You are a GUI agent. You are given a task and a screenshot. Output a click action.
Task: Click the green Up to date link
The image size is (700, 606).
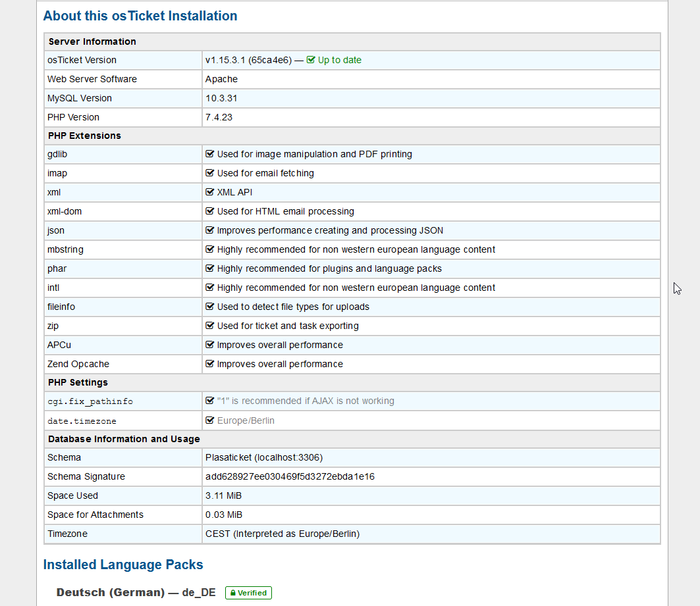point(339,60)
